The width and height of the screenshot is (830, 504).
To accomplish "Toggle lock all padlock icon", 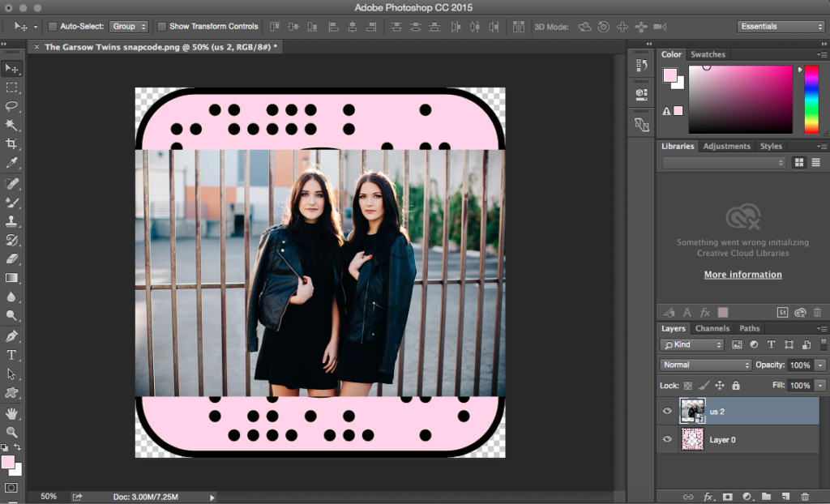I will (x=736, y=386).
